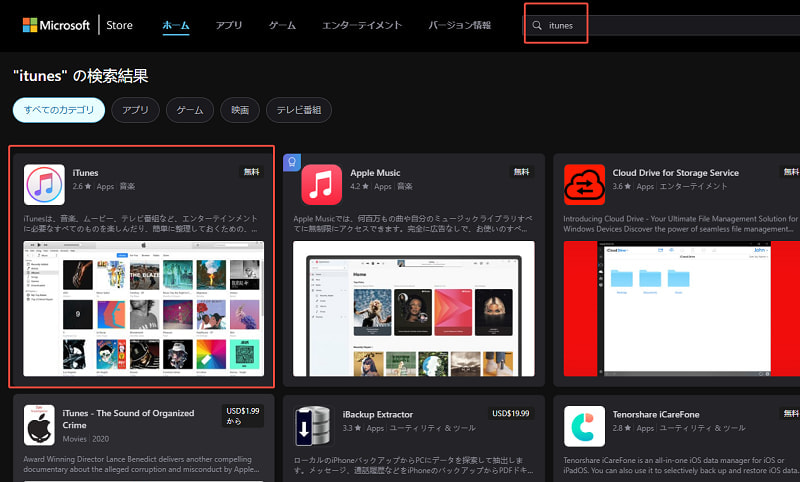The width and height of the screenshot is (800, 482).
Task: Click the Sound of Organized Crime poster icon
Action: tap(39, 425)
